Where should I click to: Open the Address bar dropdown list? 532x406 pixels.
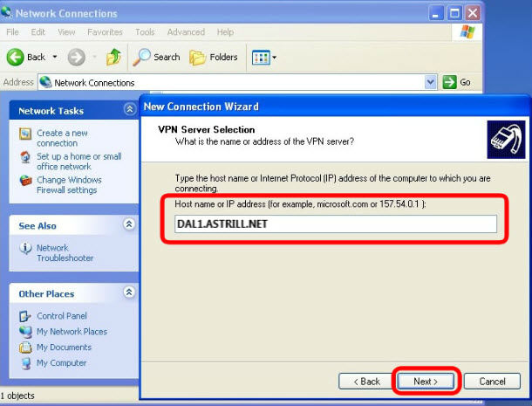click(431, 82)
